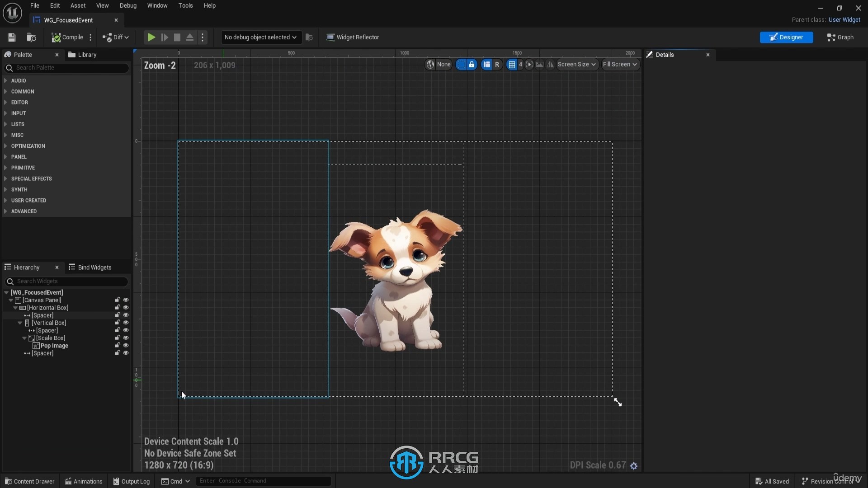Screen dimensions: 868x488
Task: Open the Content Drawer
Action: pos(29,481)
